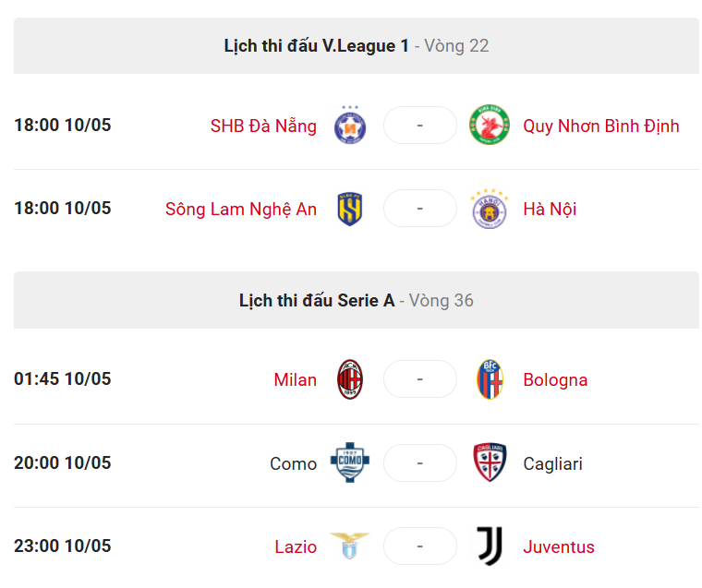Select the Hà Nội FC logo
Screen dimensions: 702x588
490,209
